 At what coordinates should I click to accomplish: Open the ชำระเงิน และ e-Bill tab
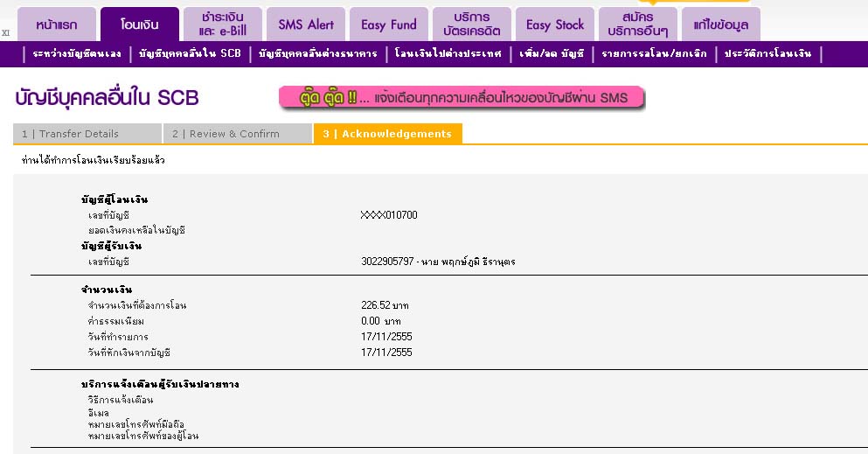point(223,24)
